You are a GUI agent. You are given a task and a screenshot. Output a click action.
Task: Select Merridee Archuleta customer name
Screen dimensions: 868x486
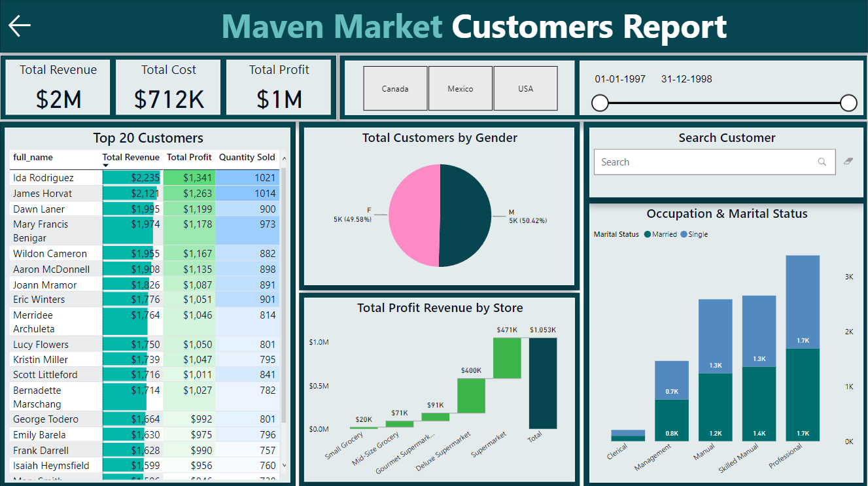point(34,322)
